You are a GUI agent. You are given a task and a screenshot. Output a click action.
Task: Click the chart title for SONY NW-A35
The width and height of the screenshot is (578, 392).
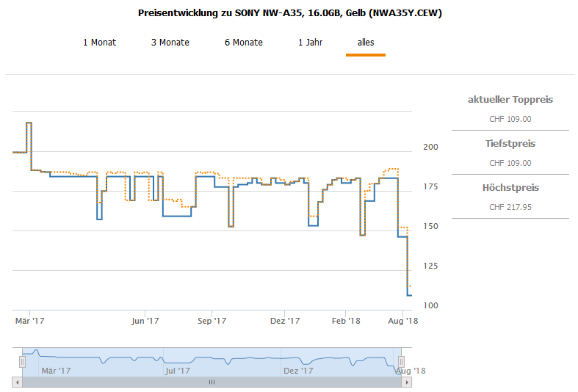[289, 13]
